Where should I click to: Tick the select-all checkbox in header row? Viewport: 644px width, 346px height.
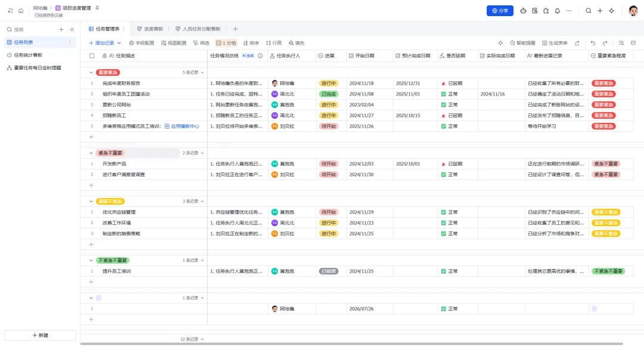[x=92, y=55]
